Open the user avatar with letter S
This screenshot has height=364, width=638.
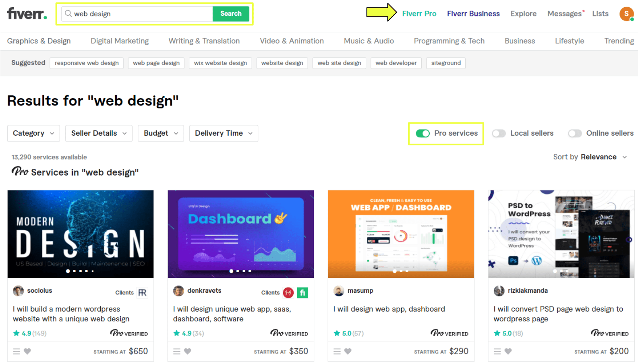[x=626, y=14]
